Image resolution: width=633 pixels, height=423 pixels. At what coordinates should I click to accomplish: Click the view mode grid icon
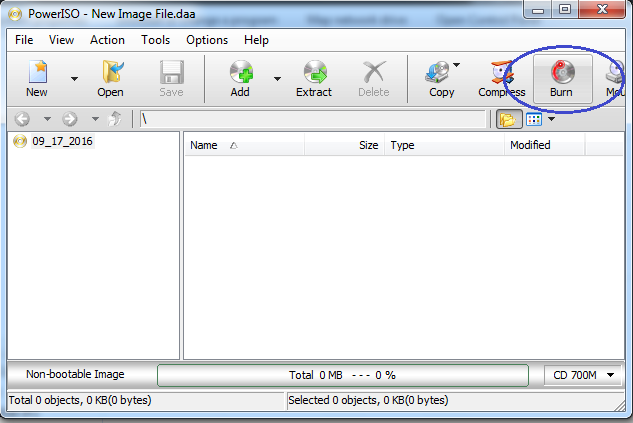tap(534, 119)
